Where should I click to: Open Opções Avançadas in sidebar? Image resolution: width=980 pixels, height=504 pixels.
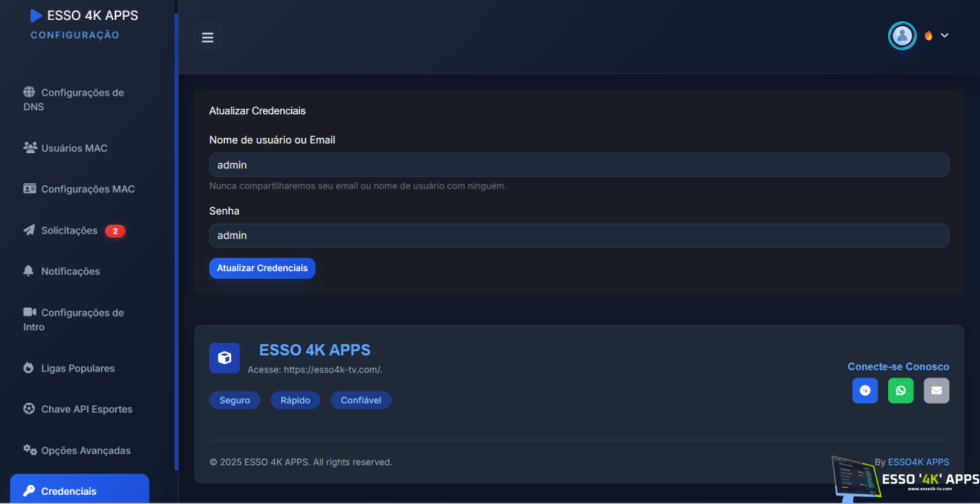click(x=86, y=450)
